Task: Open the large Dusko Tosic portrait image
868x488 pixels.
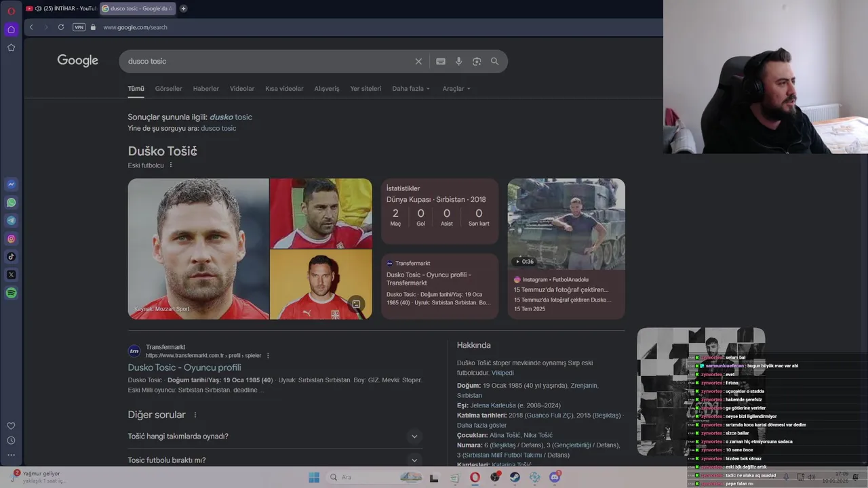Action: pyautogui.click(x=198, y=249)
